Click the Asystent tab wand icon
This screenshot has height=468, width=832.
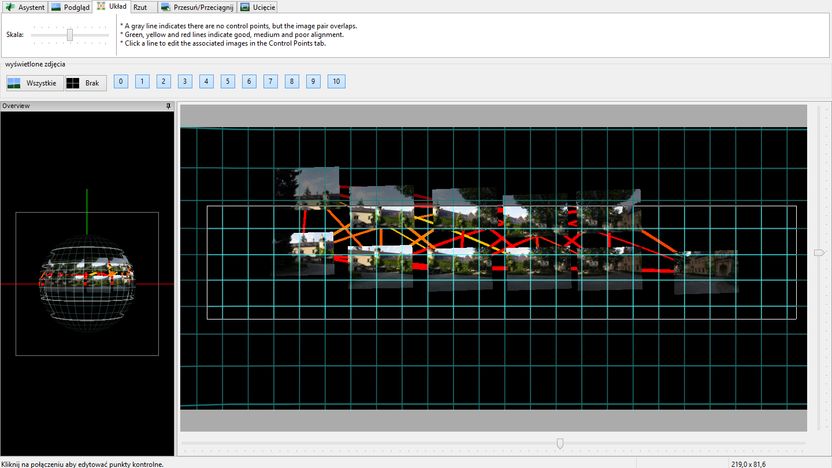tap(10, 7)
